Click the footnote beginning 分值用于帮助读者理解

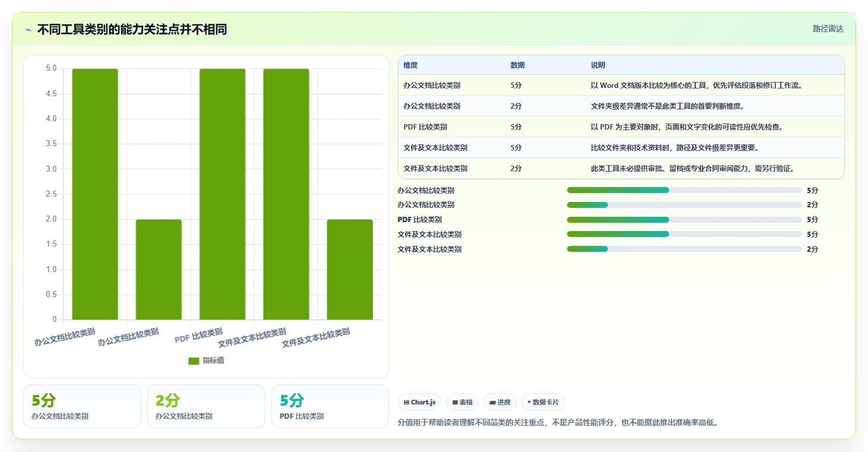559,423
